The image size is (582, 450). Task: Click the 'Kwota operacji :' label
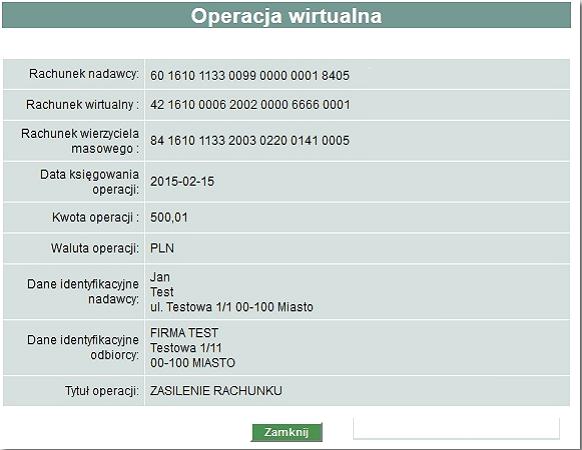click(95, 217)
